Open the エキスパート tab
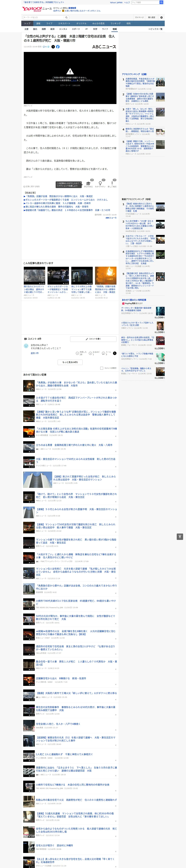This screenshot has width=186, height=868. tap(64, 24)
